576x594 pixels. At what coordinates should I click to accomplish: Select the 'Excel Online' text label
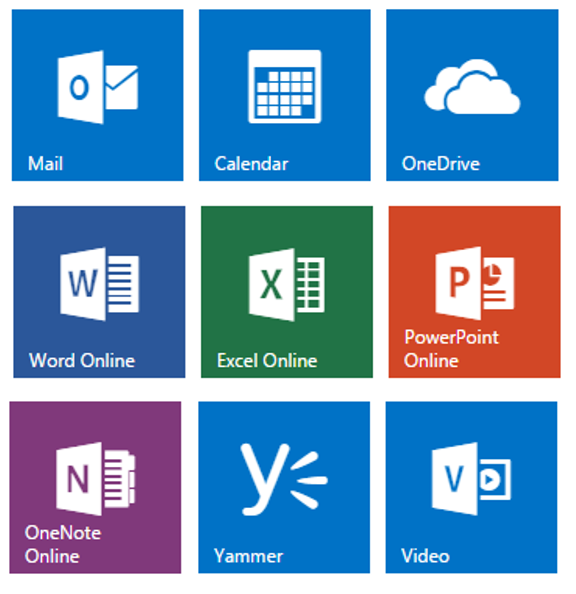click(x=267, y=360)
